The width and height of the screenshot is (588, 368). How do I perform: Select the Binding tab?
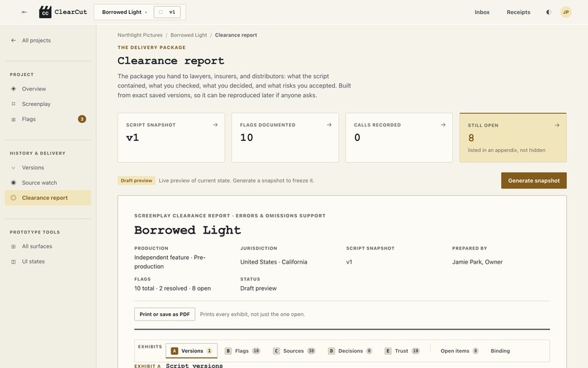coord(500,350)
